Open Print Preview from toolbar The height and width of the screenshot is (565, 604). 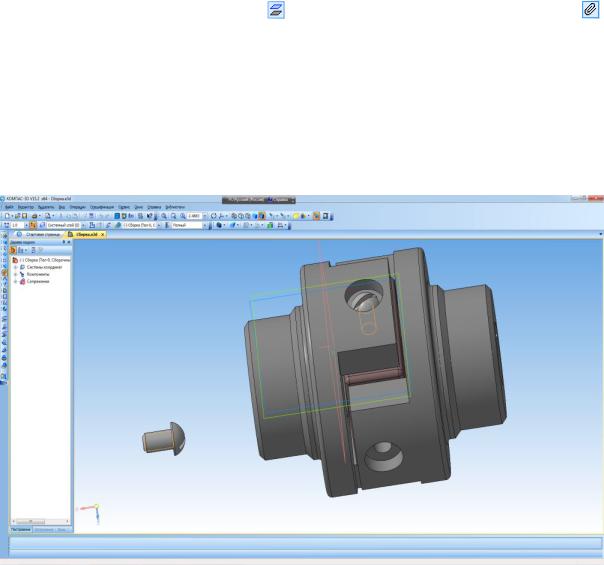click(x=48, y=216)
